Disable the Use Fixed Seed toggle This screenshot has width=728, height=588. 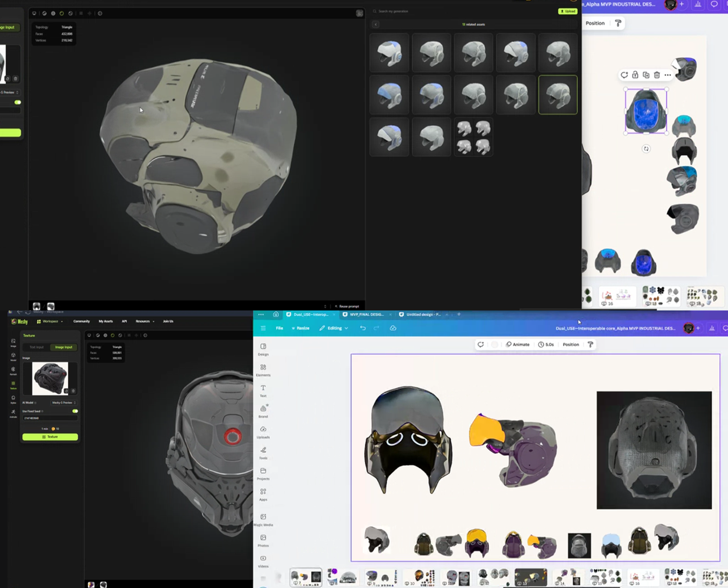pos(75,411)
